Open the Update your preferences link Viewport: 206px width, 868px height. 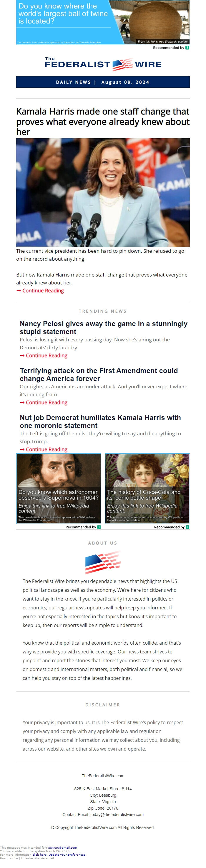click(67, 854)
